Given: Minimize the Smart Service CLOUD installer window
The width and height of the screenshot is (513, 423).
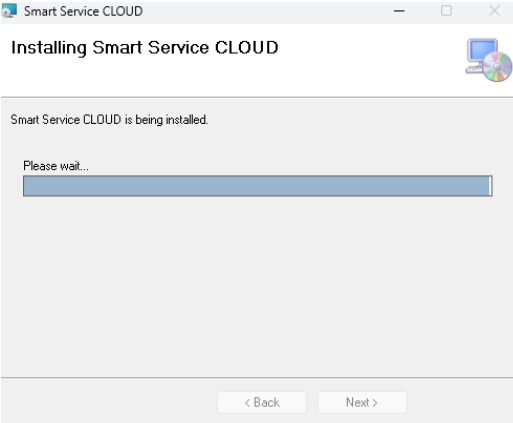Looking at the screenshot, I should (399, 11).
